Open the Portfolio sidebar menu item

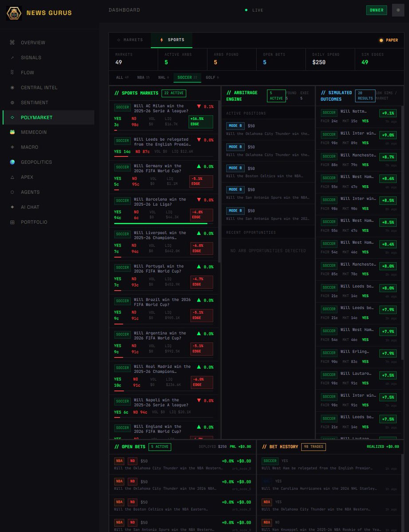[x=48, y=222]
